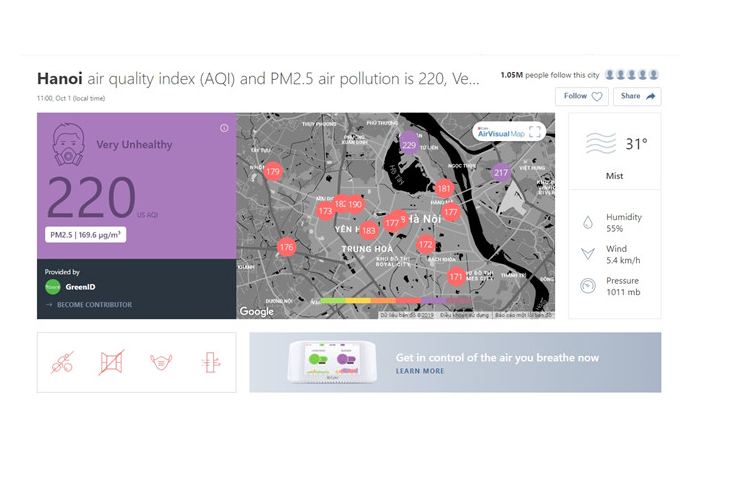Select the 229 purple map station marker
The image size is (750, 500).
pyautogui.click(x=408, y=144)
